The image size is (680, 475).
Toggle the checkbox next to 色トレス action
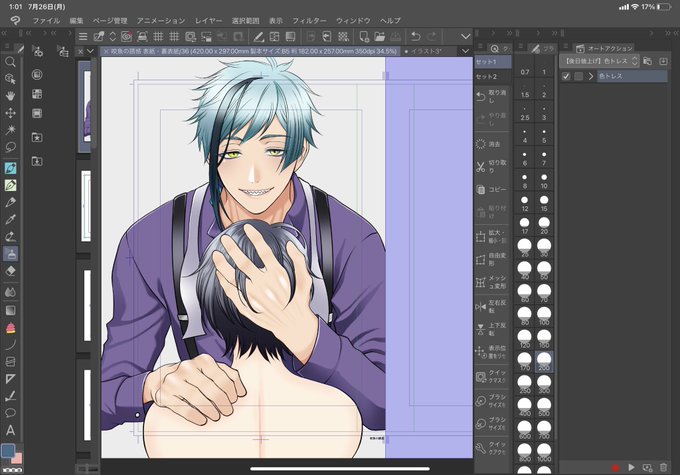point(566,76)
